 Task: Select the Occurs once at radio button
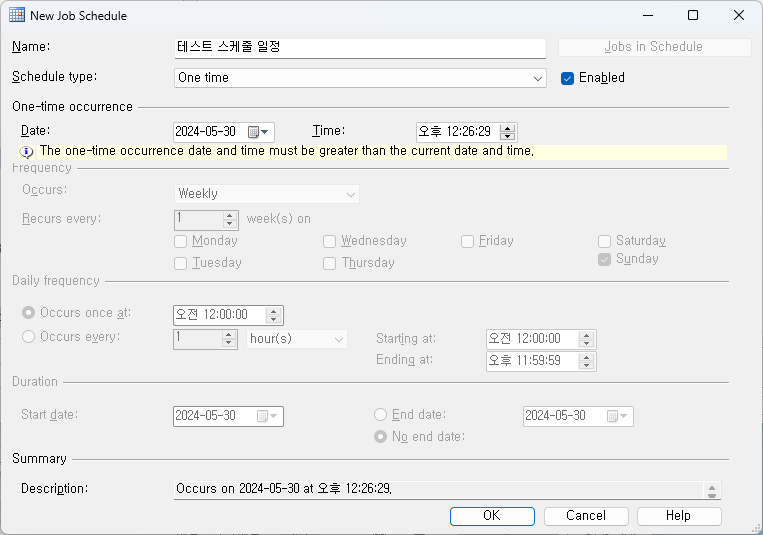28,313
